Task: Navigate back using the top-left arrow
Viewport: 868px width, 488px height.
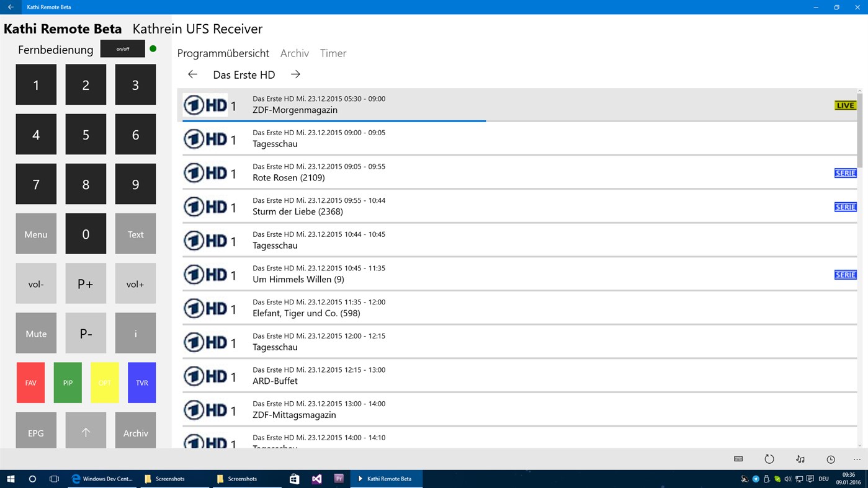Action: tap(11, 7)
